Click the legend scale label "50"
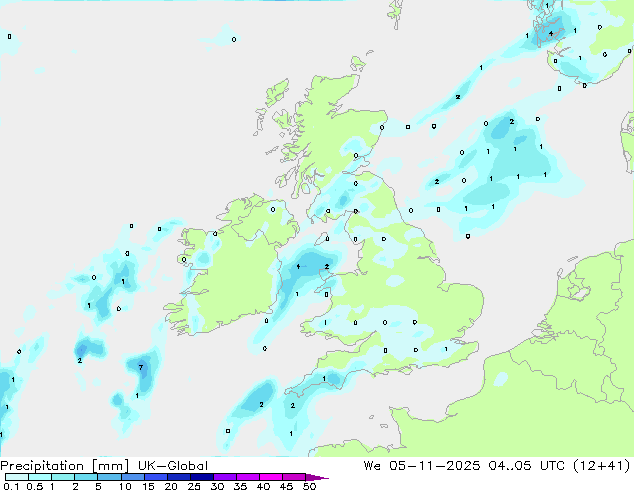 pos(310,486)
